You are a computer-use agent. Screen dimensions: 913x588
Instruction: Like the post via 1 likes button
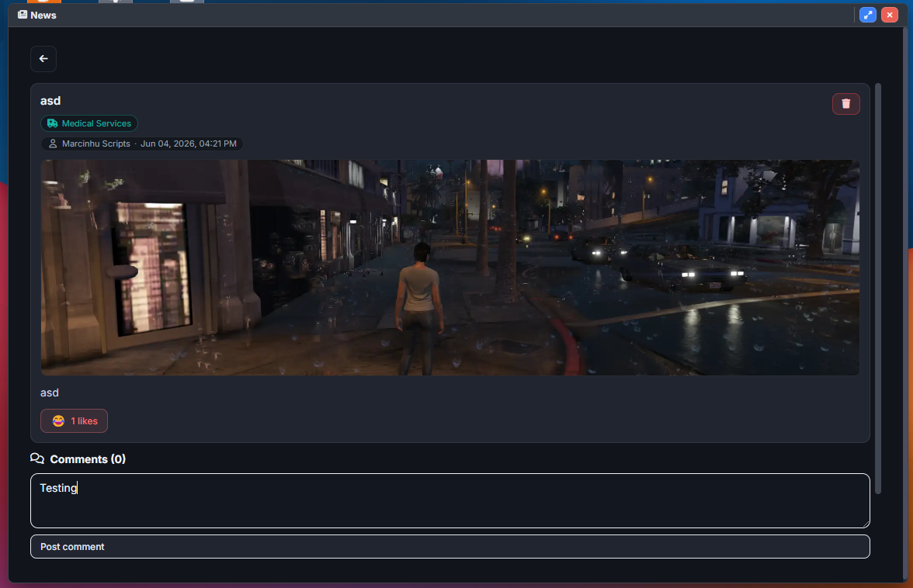74,420
